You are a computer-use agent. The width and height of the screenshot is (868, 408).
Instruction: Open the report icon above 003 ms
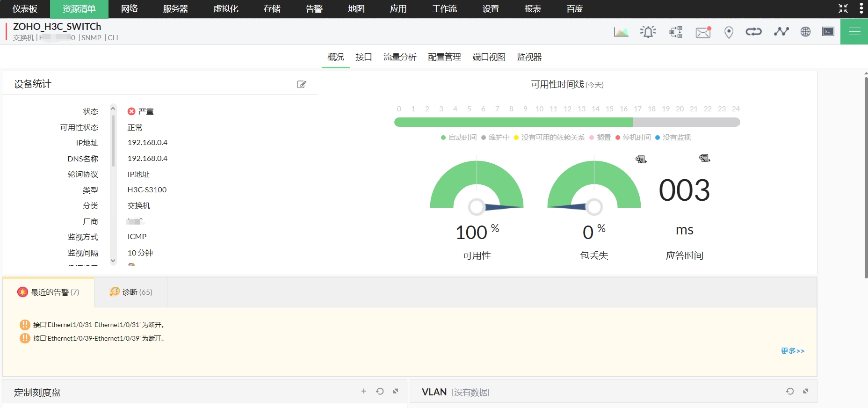click(705, 158)
